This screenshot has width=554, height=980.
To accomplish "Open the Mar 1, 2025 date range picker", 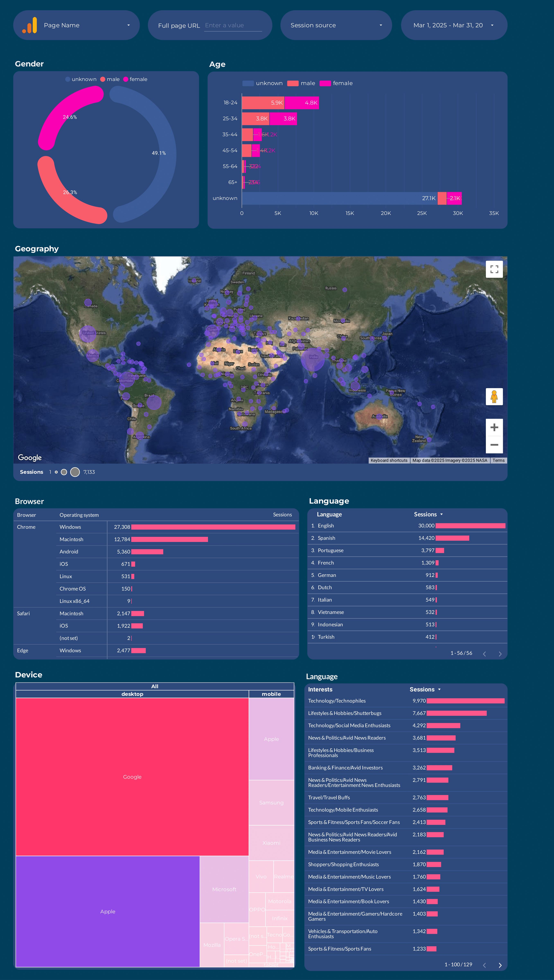I will tap(454, 25).
